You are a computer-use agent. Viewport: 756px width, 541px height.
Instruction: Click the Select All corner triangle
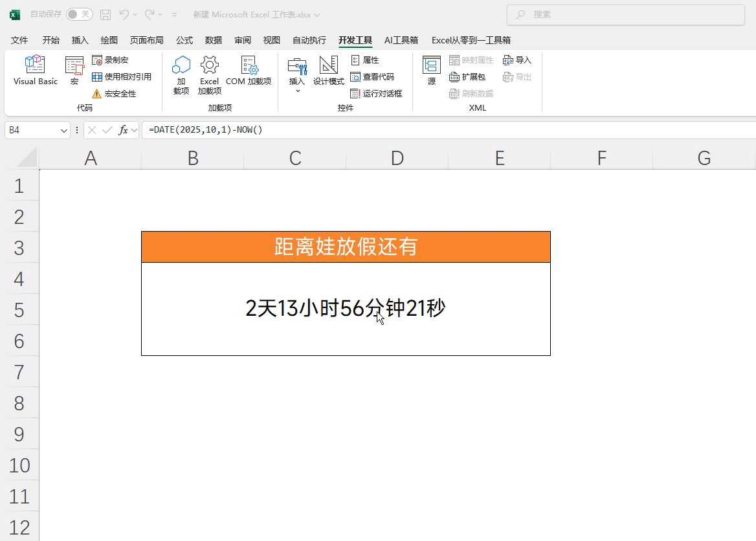click(26, 158)
